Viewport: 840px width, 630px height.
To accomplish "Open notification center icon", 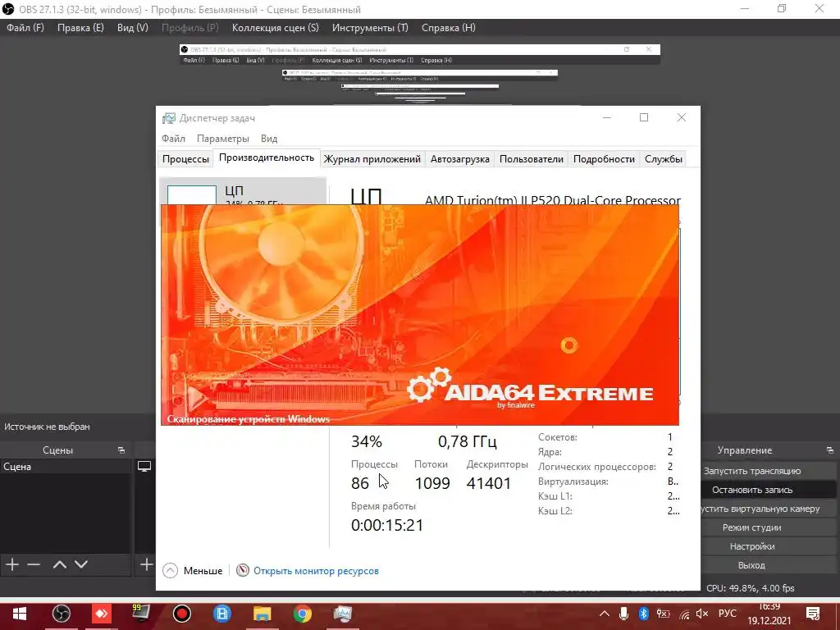I will 813,614.
